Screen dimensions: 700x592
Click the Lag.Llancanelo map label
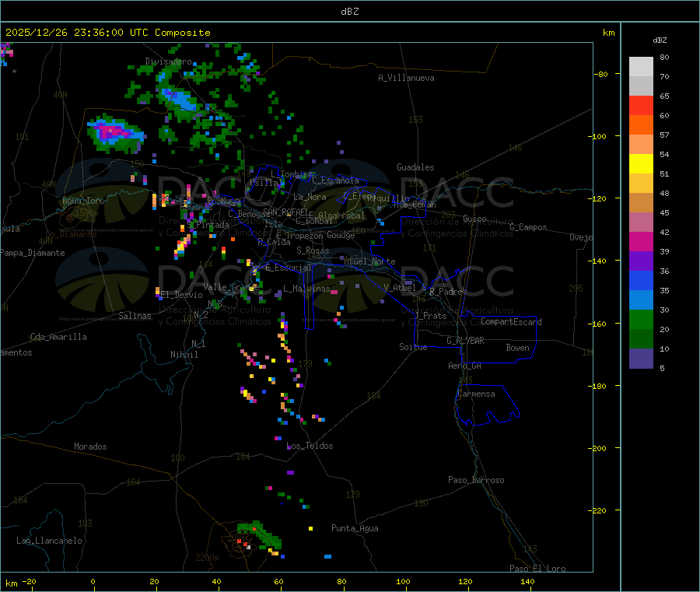(50, 541)
